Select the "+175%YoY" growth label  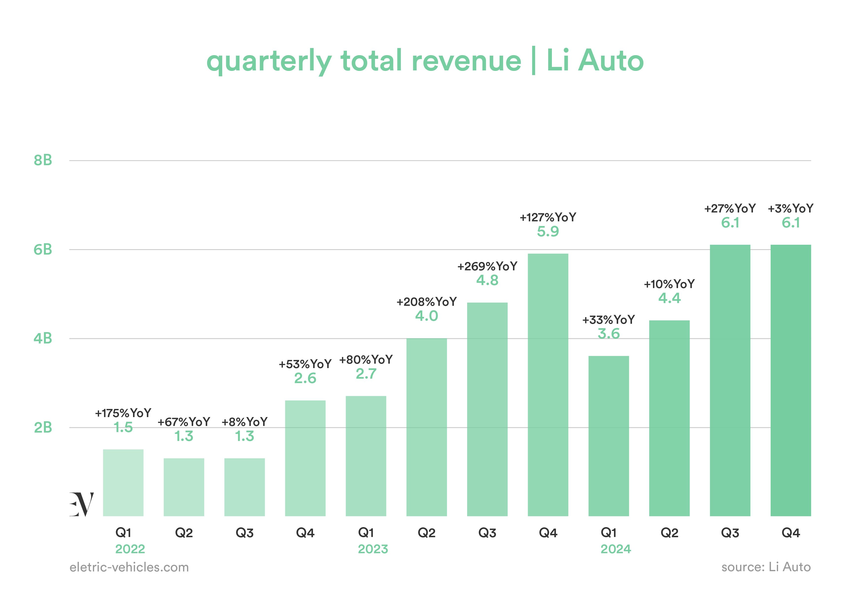coord(123,413)
